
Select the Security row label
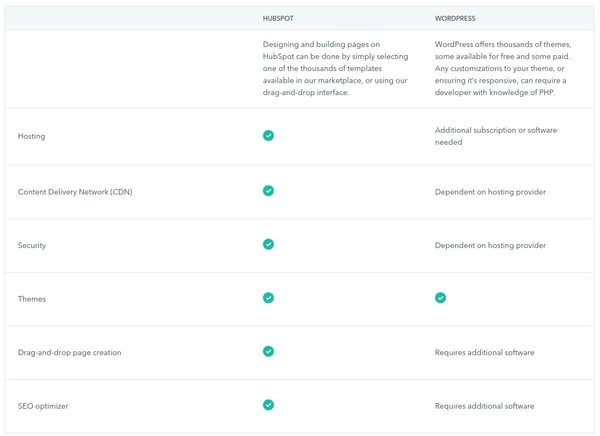[x=32, y=245]
